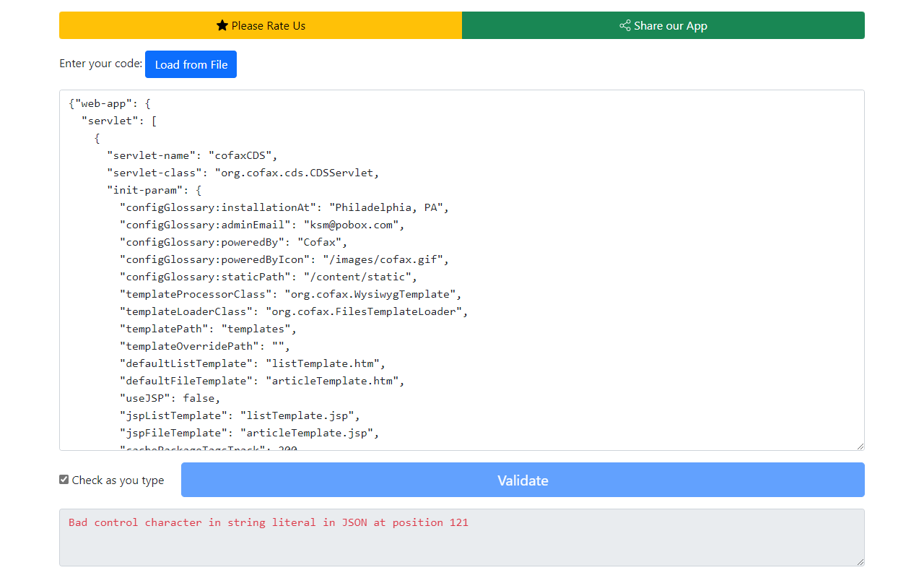Place cursor on the configGlossary:adminEmail line

pos(260,224)
